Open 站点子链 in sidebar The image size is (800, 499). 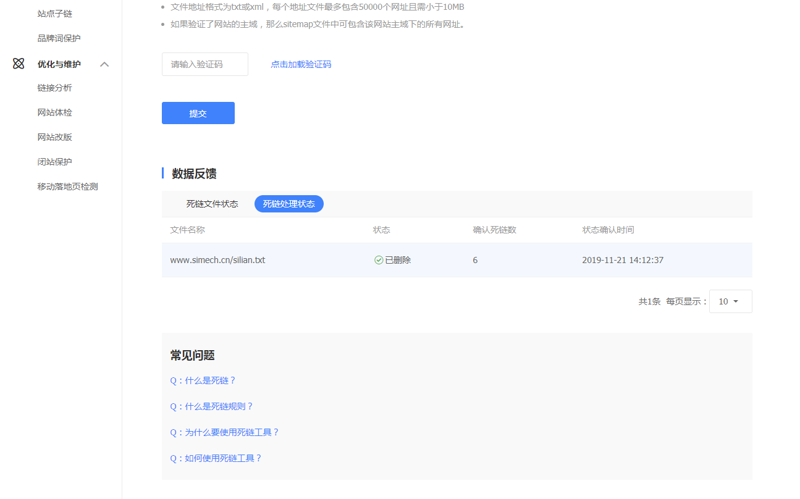(x=55, y=14)
